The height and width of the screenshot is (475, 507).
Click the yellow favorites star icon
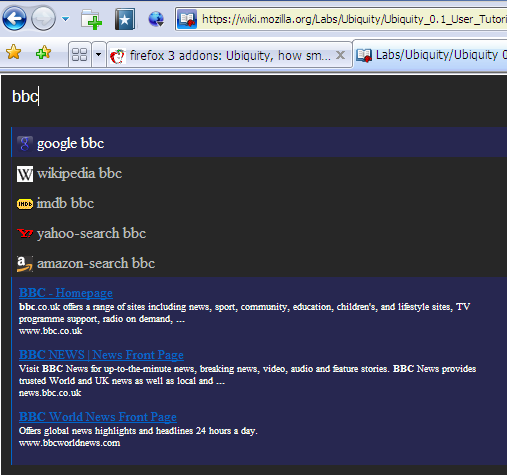point(14,52)
